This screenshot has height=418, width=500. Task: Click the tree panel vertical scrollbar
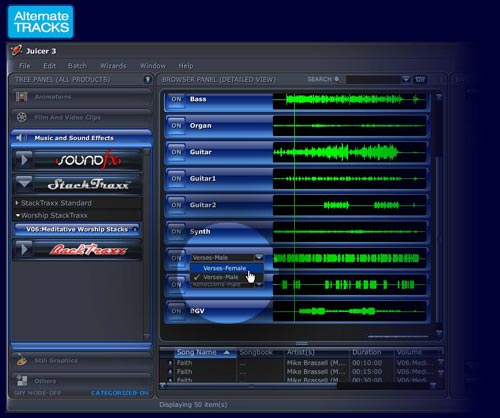[146, 244]
